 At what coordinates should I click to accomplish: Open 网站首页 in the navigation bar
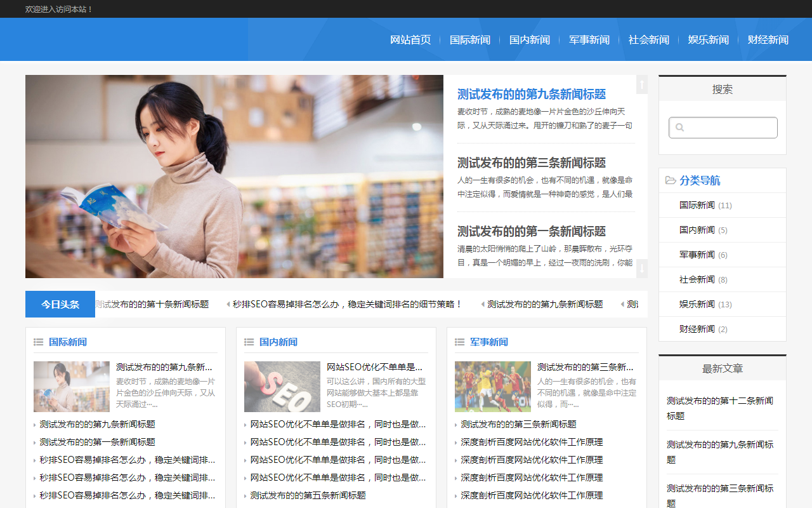click(x=410, y=39)
